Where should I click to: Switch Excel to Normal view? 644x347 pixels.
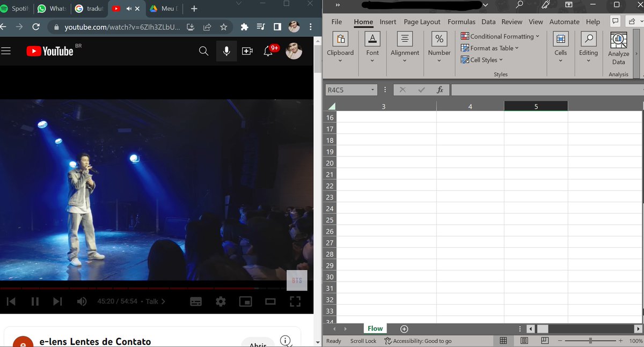point(503,341)
